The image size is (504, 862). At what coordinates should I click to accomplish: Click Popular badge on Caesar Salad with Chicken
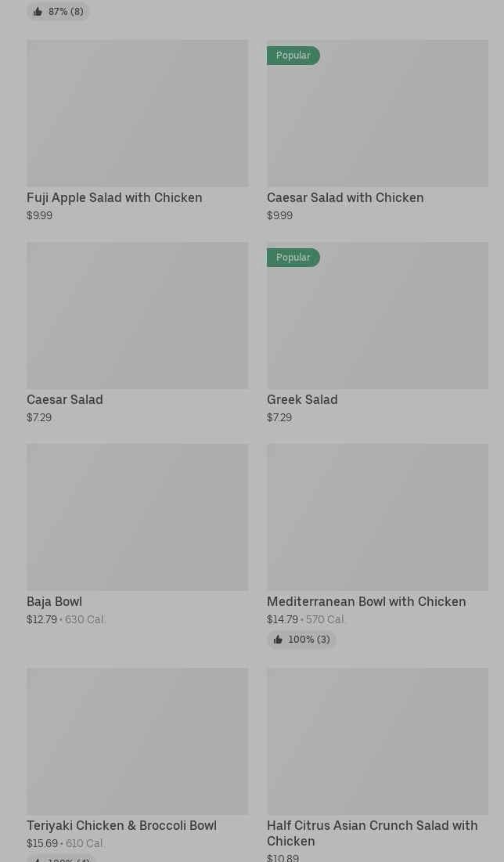[293, 56]
